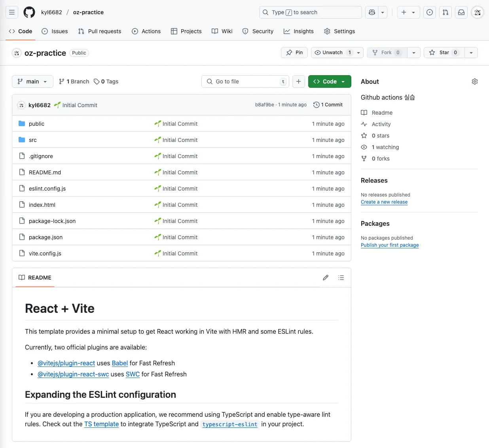Open the @vitejs/plugin-react link

point(66,363)
